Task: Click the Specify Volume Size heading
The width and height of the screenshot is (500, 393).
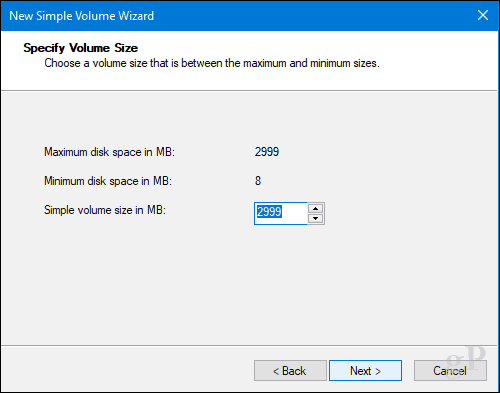Action: point(80,48)
